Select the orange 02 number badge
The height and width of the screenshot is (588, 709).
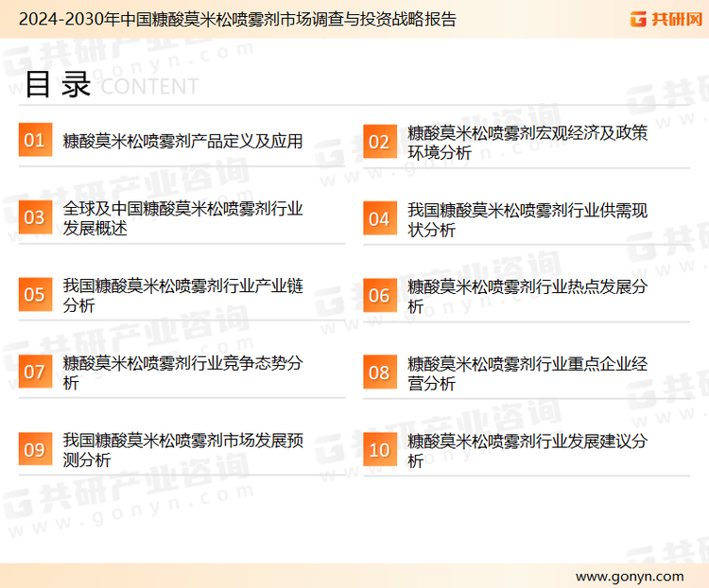(x=380, y=142)
